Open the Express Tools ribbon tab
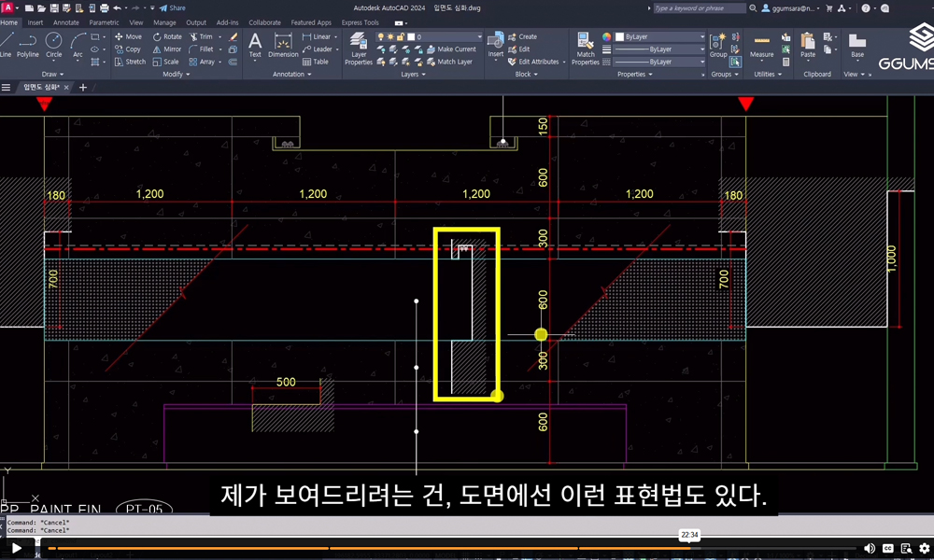The image size is (934, 560). tap(361, 22)
